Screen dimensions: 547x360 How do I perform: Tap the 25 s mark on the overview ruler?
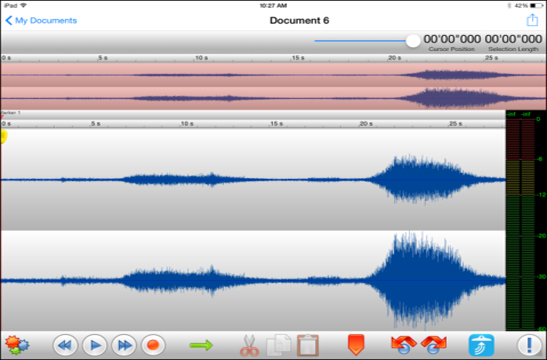491,58
